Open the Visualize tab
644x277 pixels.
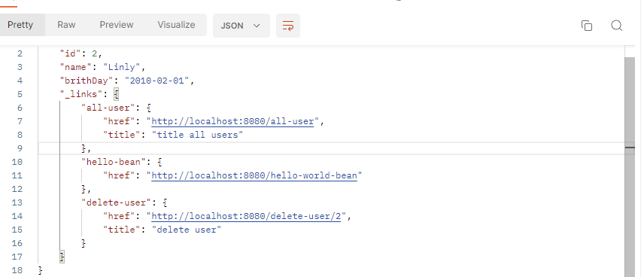[176, 25]
